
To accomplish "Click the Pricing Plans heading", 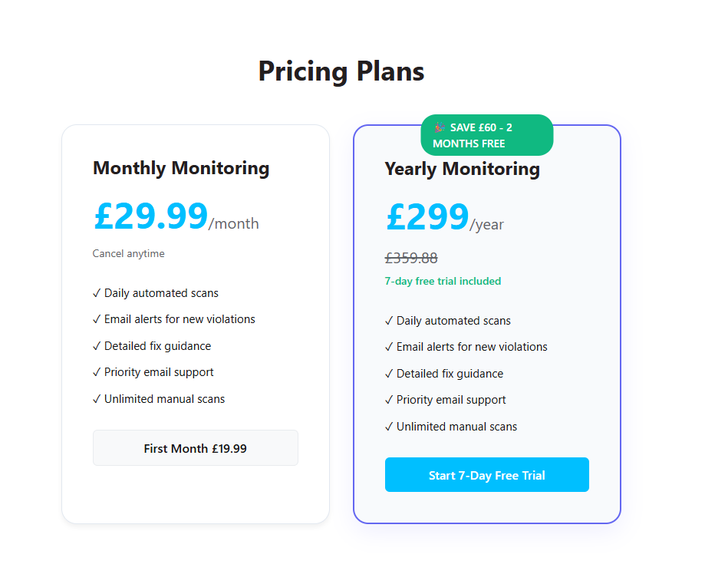I will [341, 71].
